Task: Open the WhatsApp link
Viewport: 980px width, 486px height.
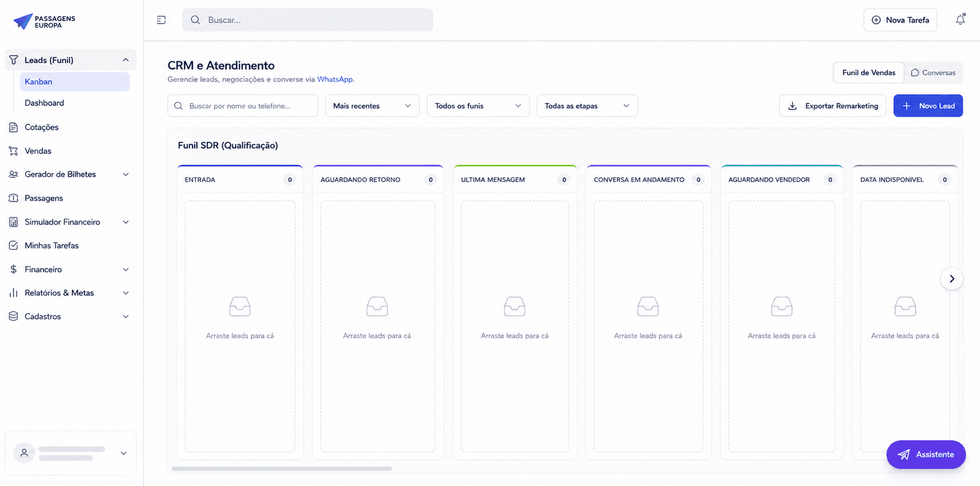Action: point(335,79)
